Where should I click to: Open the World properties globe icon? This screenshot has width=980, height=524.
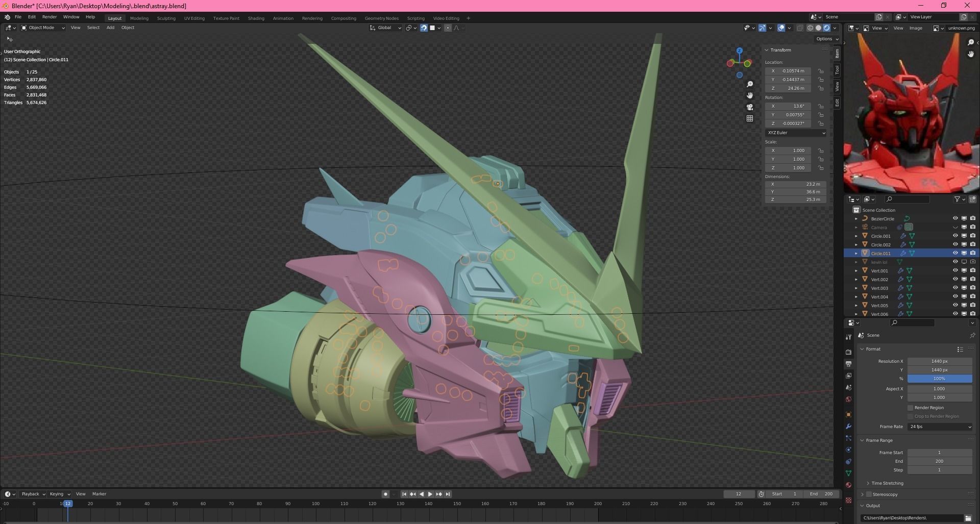848,399
